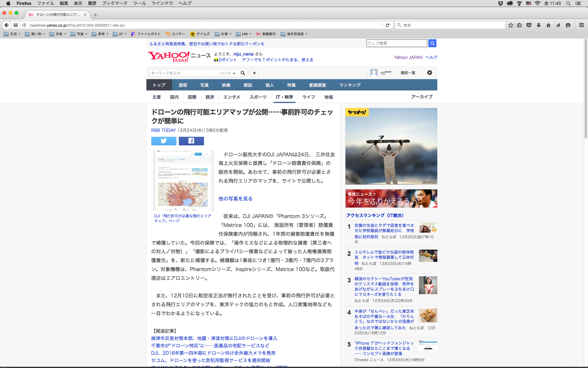This screenshot has height=368, width=588.
Task: Share article via Facebook icon button
Action: click(x=191, y=141)
